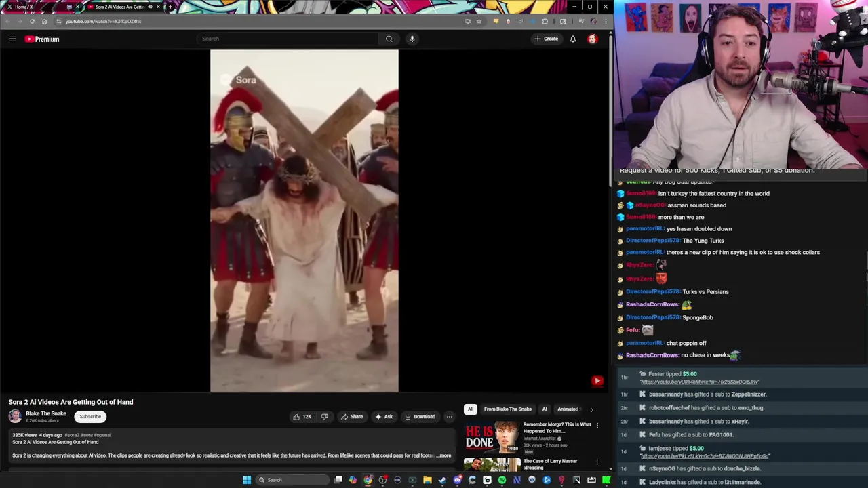868x488 pixels.
Task: Select the All filter chip
Action: [470, 409]
